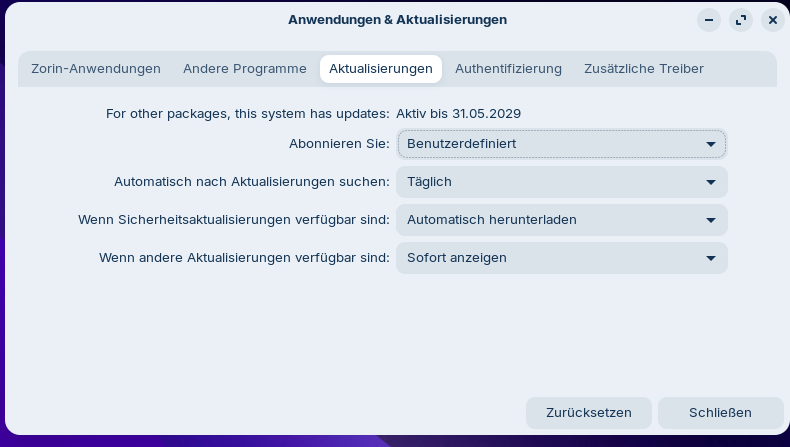
Task: Click the Aktiv bis 31.05.2029 status text
Action: pyautogui.click(x=458, y=114)
